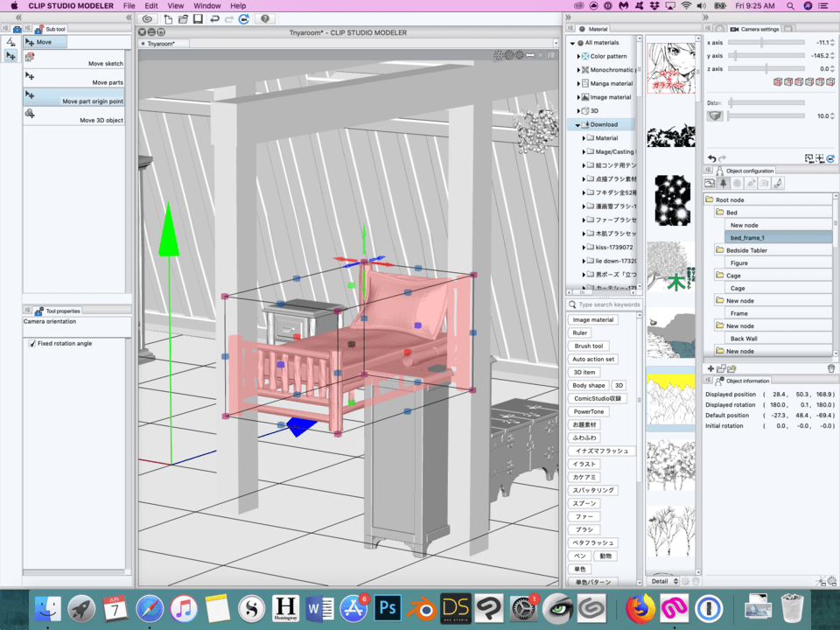
Task: Toggle Fixed rotation angle checkbox
Action: click(x=32, y=343)
